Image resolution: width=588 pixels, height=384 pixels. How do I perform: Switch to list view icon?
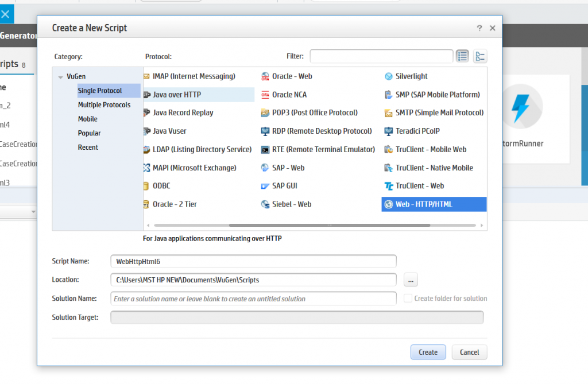click(462, 56)
